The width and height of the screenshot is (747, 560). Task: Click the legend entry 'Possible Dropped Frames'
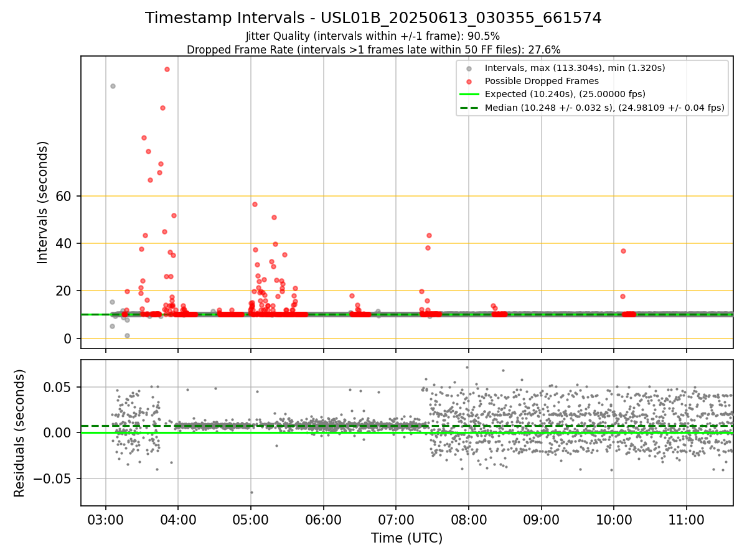point(542,81)
